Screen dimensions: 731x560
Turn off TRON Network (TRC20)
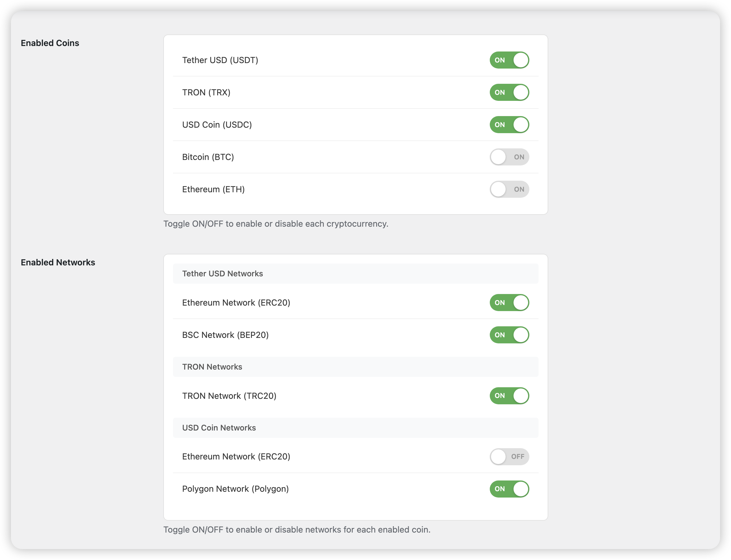(x=509, y=396)
